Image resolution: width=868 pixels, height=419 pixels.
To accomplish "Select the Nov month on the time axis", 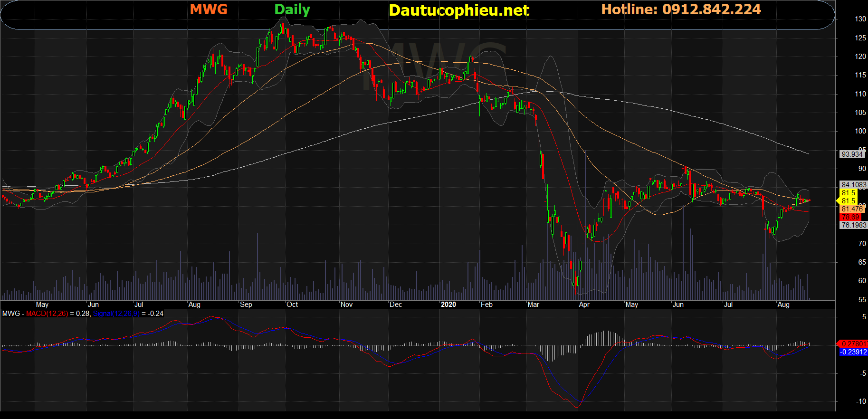I will pyautogui.click(x=346, y=305).
